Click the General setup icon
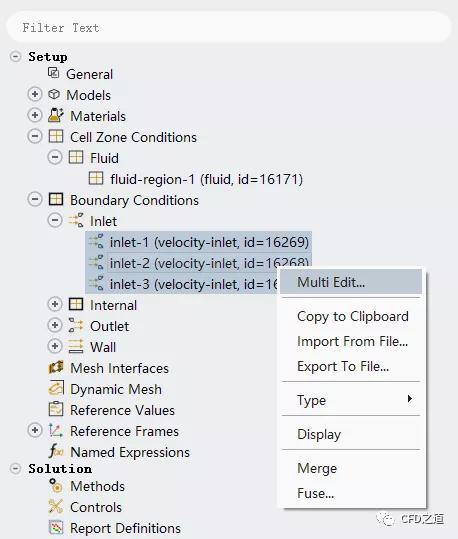This screenshot has height=539, width=458. (54, 73)
